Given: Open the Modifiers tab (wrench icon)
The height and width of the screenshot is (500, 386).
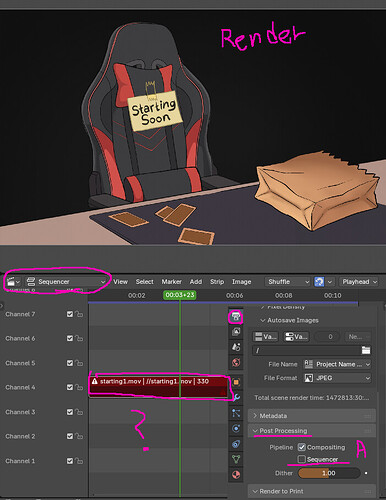Looking at the screenshot, I should (x=236, y=397).
